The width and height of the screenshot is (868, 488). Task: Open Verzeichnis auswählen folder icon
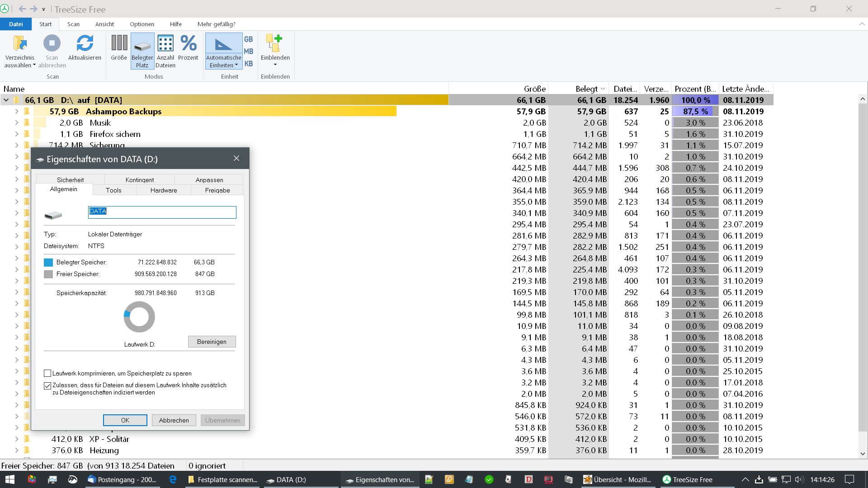19,44
